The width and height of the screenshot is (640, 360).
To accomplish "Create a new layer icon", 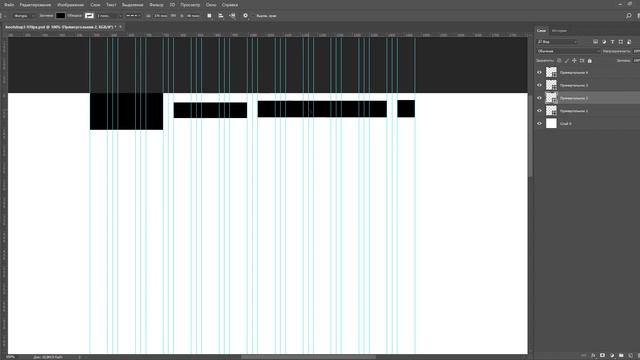I will [x=631, y=356].
